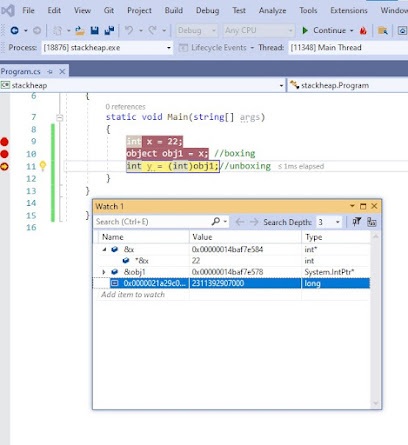The image size is (408, 445).
Task: Click the navigate forward icon
Action: point(37,31)
